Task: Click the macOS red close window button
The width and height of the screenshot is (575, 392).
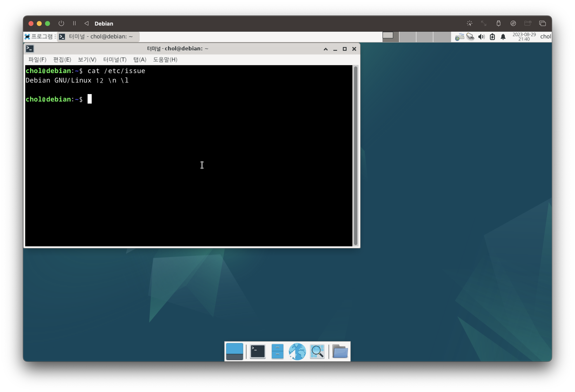Action: click(31, 24)
